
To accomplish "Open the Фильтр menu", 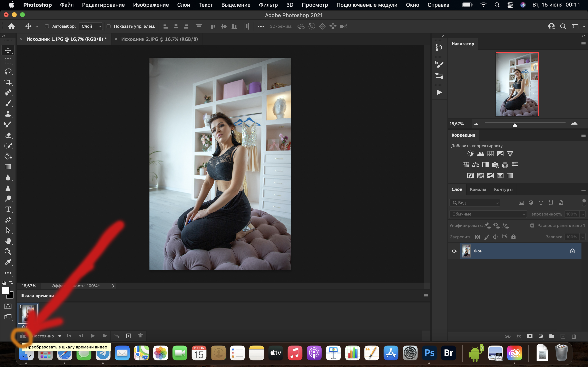I will [x=268, y=5].
